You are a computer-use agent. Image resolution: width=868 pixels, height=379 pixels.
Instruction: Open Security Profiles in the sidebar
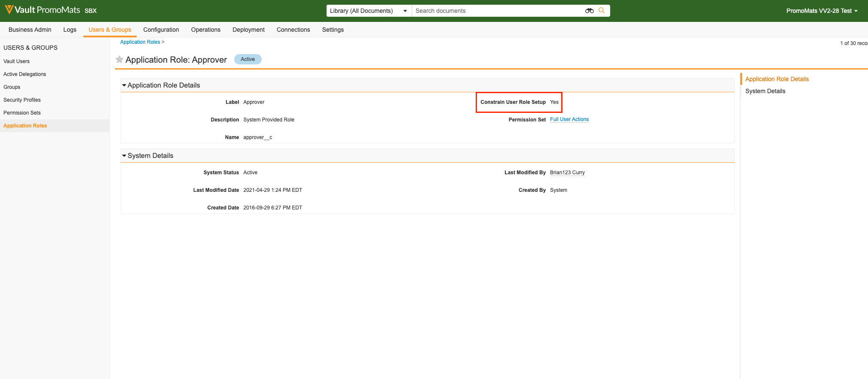coord(22,100)
